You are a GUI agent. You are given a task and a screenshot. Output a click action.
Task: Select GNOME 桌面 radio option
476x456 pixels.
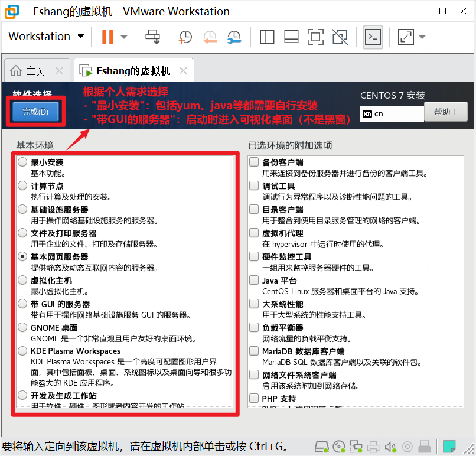coord(22,328)
